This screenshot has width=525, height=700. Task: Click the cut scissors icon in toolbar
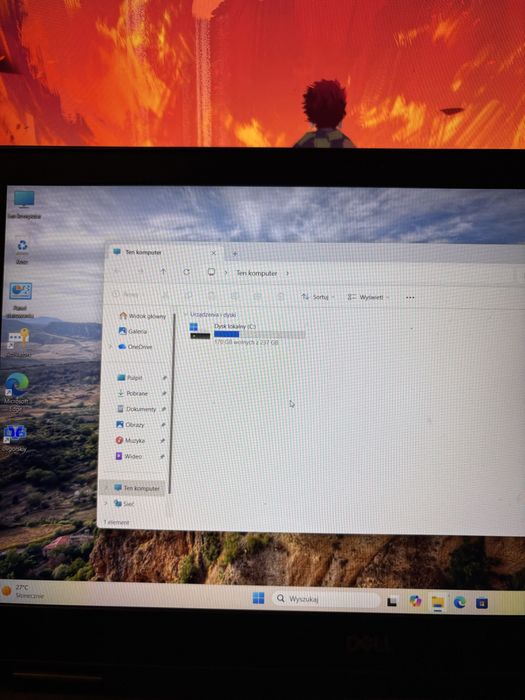pyautogui.click(x=165, y=295)
